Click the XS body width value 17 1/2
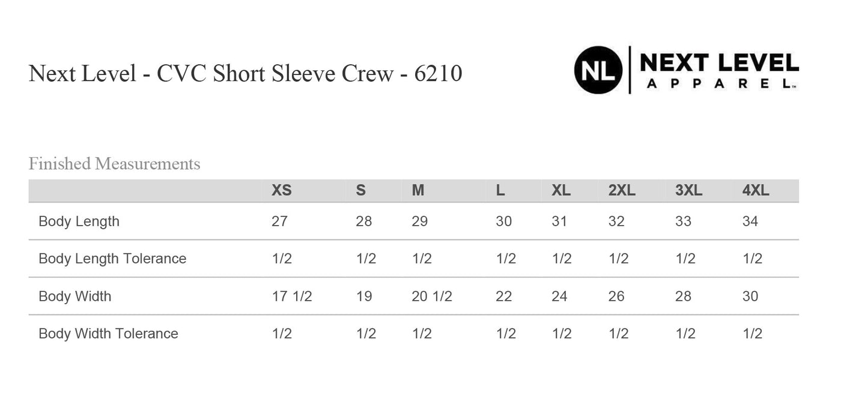This screenshot has width=868, height=395. pos(291,297)
